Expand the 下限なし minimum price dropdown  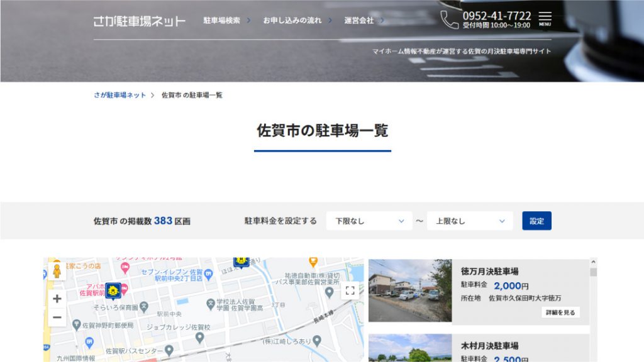[x=369, y=221]
